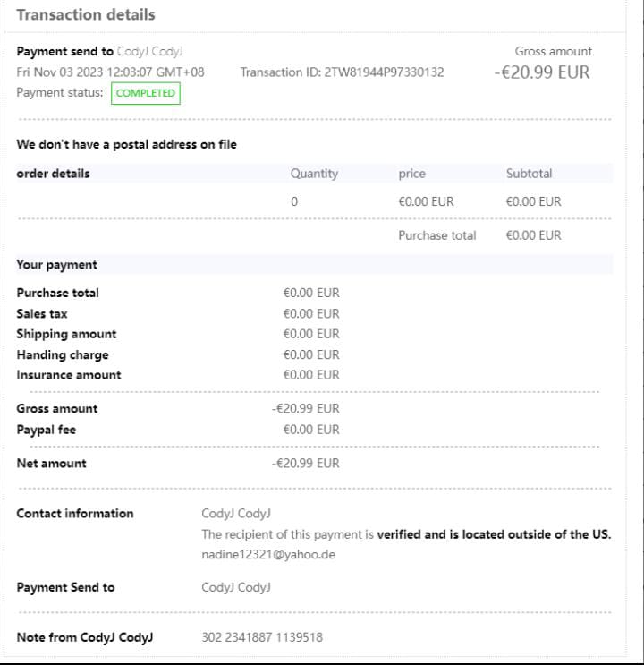Click the Subtotal column header
644x665 pixels.
529,174
